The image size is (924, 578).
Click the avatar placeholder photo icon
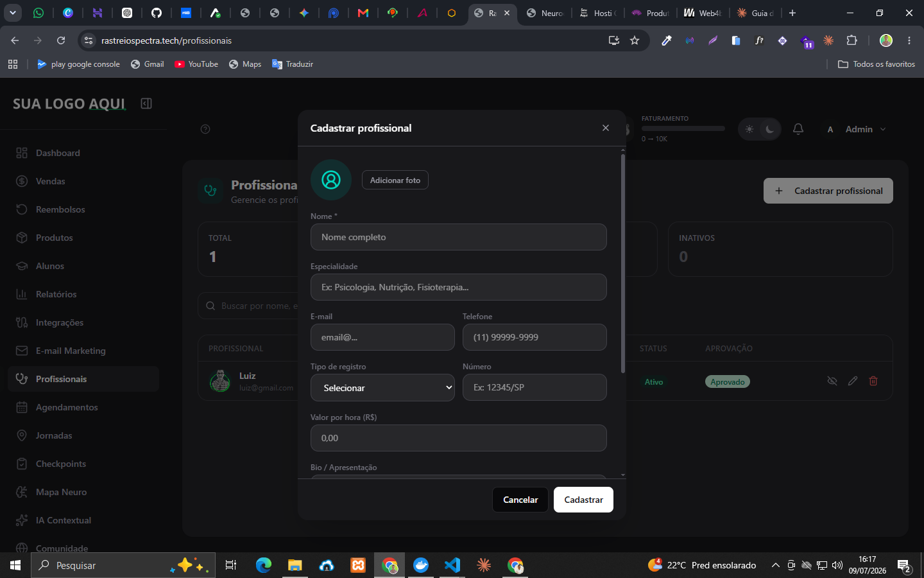point(331,180)
